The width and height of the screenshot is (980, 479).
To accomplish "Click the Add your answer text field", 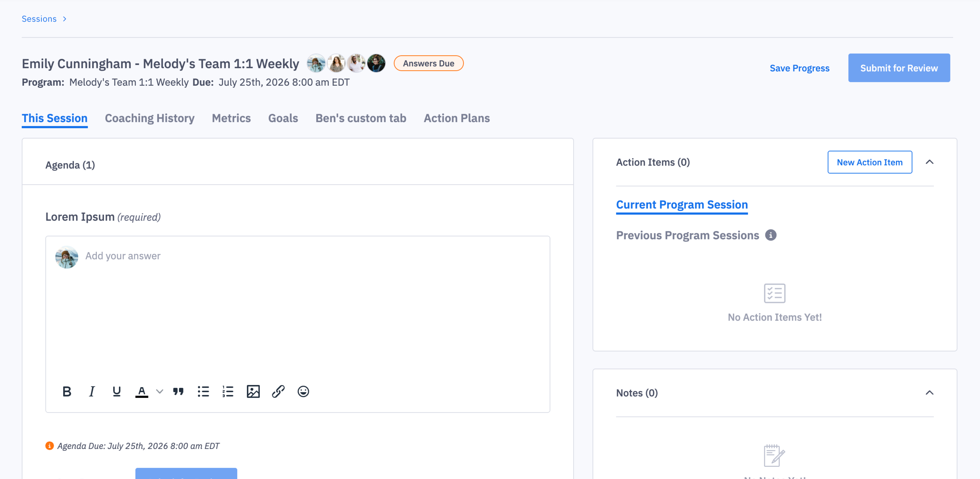I will [297, 304].
